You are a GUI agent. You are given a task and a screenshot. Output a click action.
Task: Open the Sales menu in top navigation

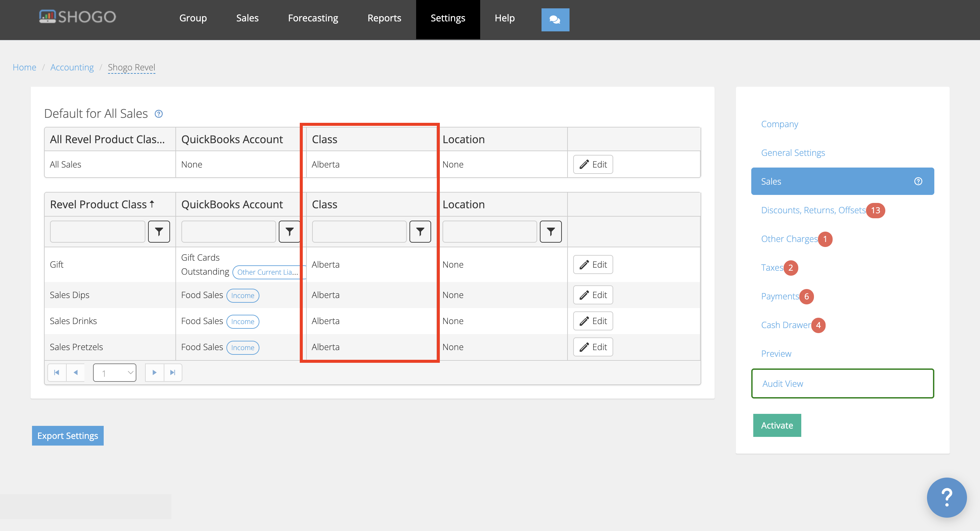[x=247, y=18]
